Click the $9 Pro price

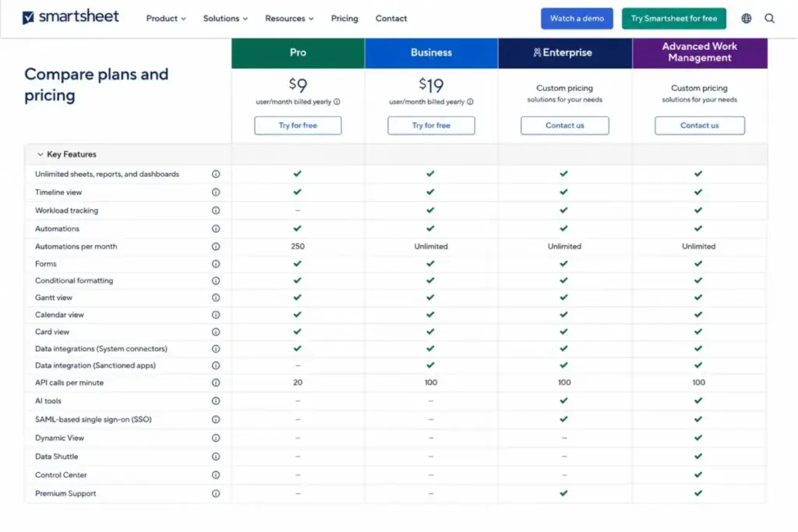(298, 84)
